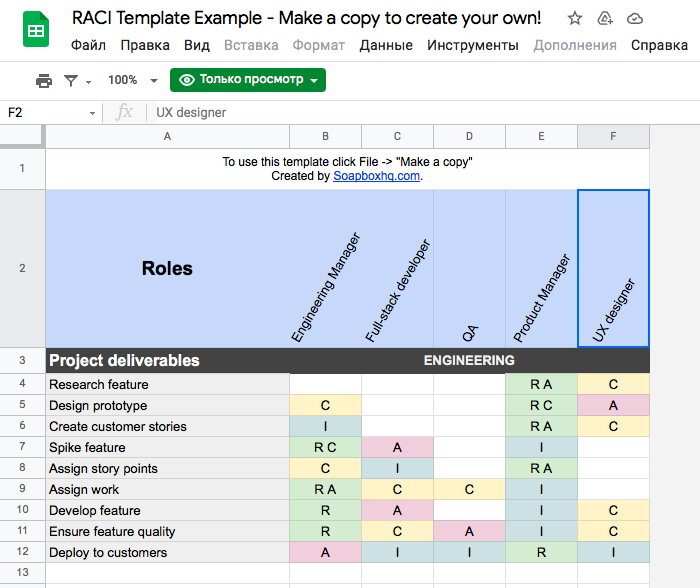Select column B header
Viewport: 700px width, 588px height.
[325, 136]
